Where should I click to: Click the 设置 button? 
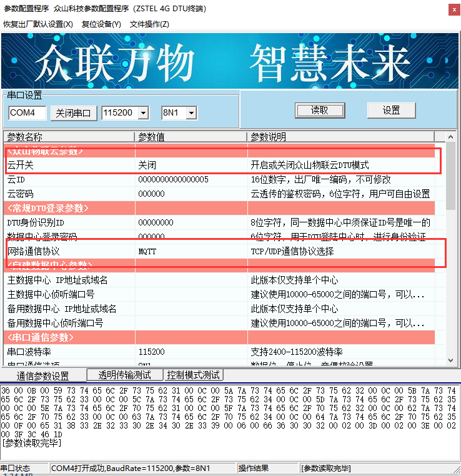click(391, 110)
